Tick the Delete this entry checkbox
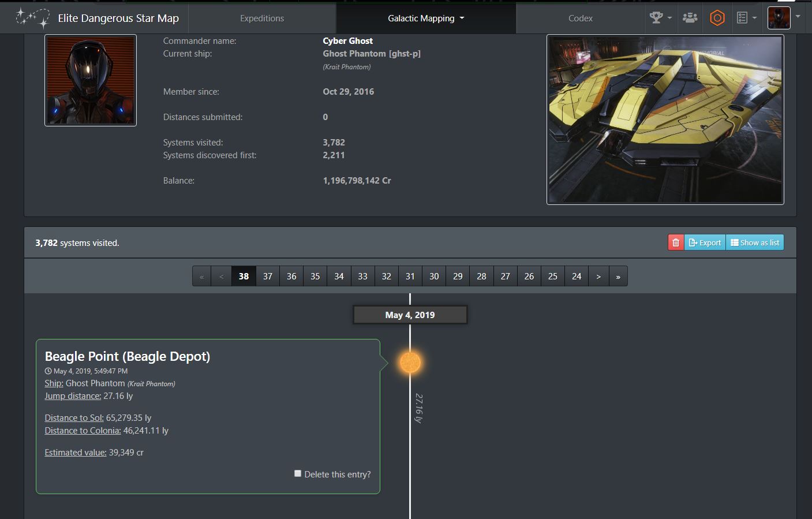Viewport: 812px width, 519px height. 298,473
